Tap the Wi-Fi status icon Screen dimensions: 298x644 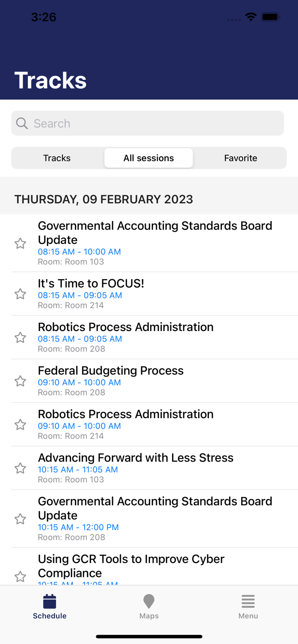(x=251, y=17)
